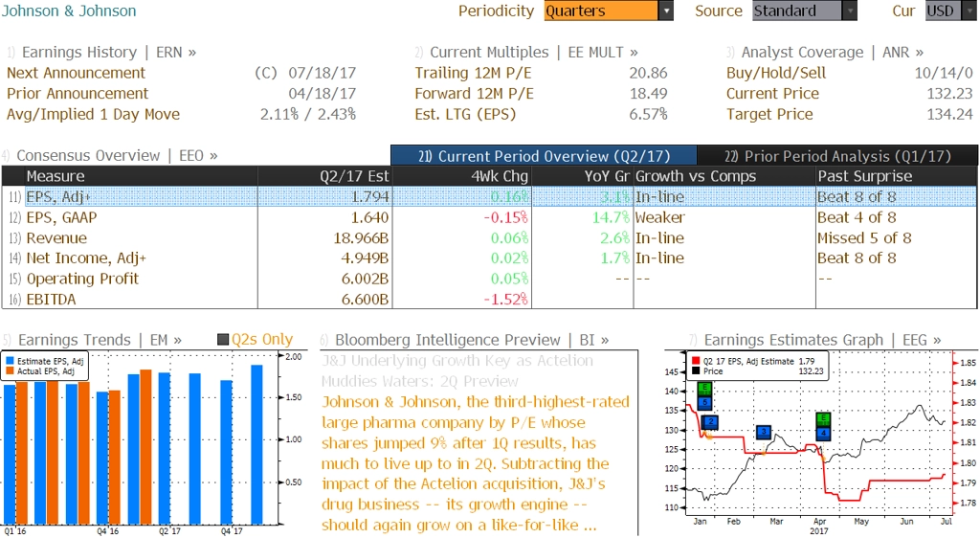The width and height of the screenshot is (980, 538).
Task: Click the blue Estimate EPS, Adj legend swatch
Action: click(x=10, y=361)
